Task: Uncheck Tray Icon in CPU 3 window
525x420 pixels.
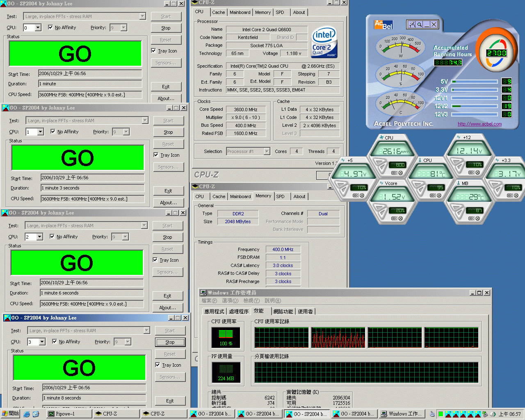Action: [158, 365]
